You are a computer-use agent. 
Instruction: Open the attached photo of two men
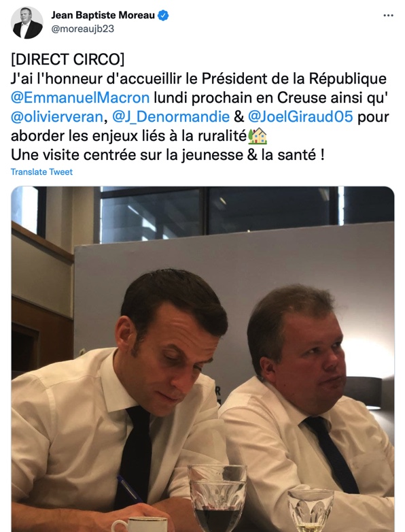click(x=202, y=359)
